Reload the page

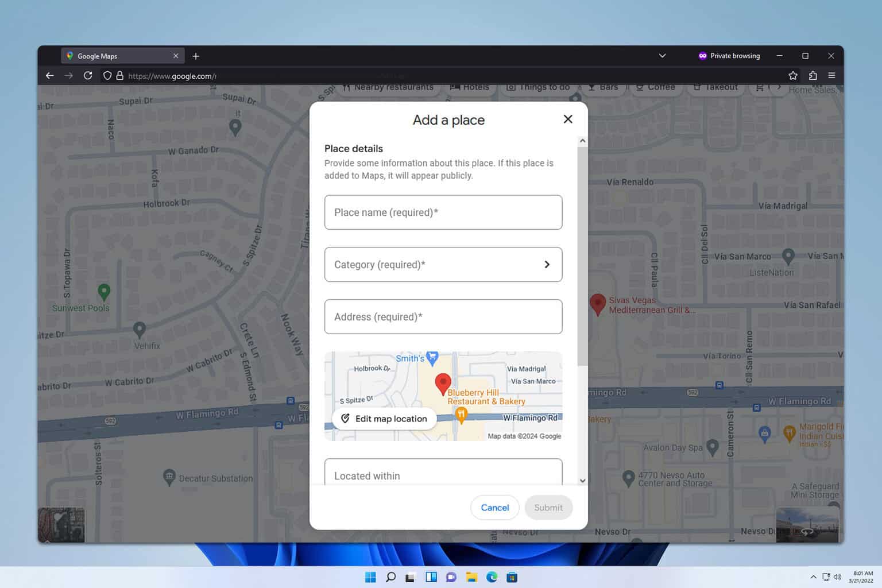click(88, 76)
